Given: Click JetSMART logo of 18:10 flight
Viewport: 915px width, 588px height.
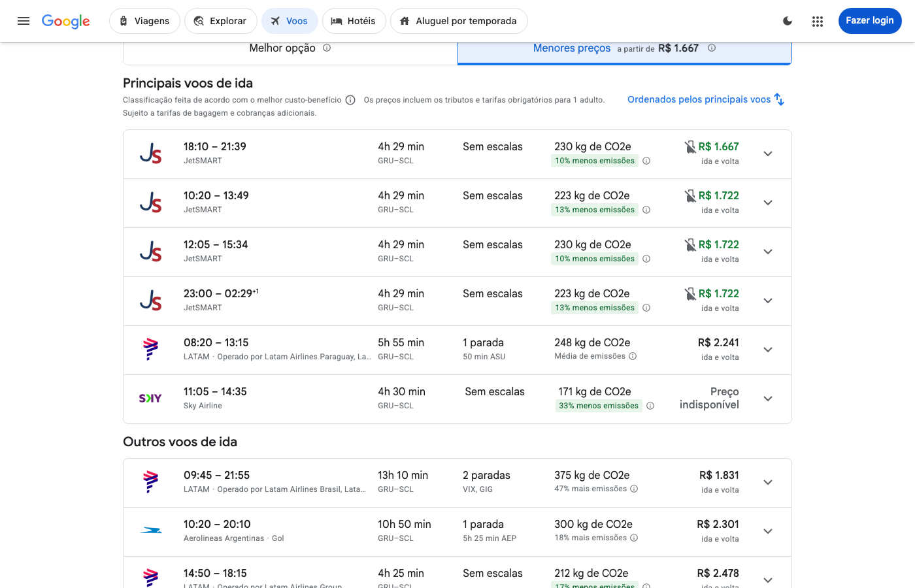Looking at the screenshot, I should click(151, 154).
